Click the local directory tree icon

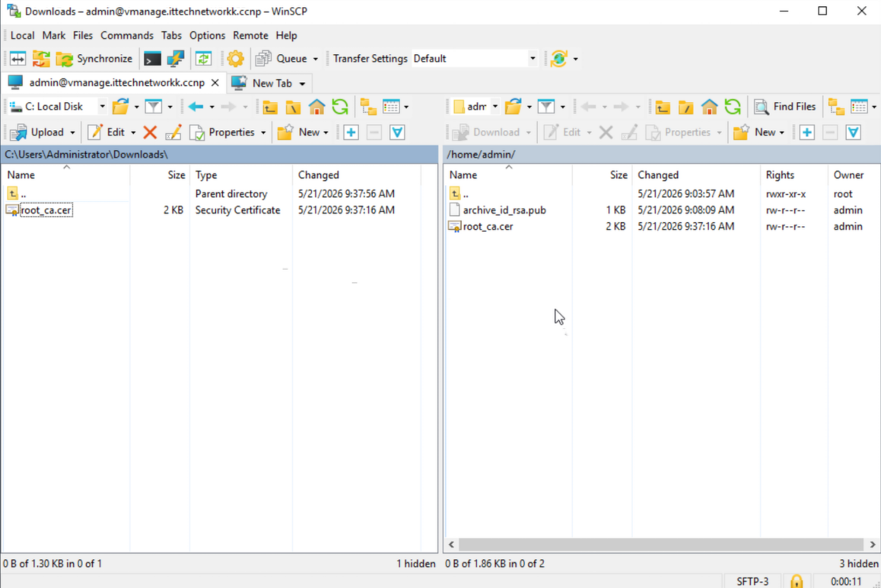[x=368, y=106]
